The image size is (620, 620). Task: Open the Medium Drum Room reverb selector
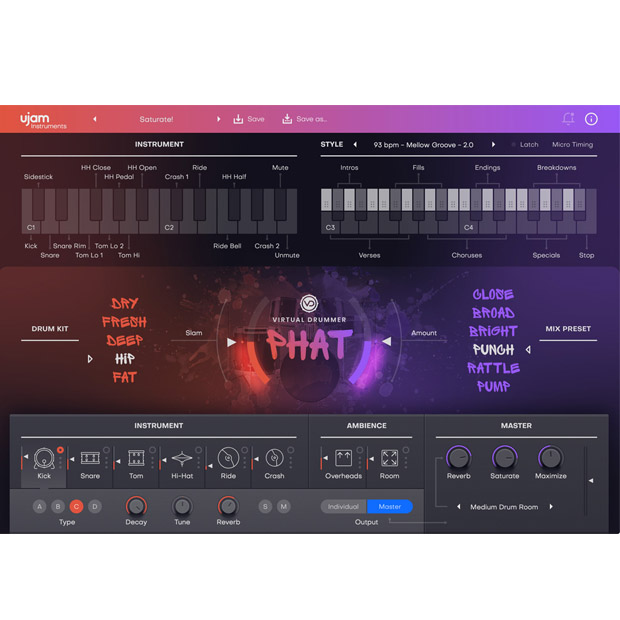(x=504, y=507)
